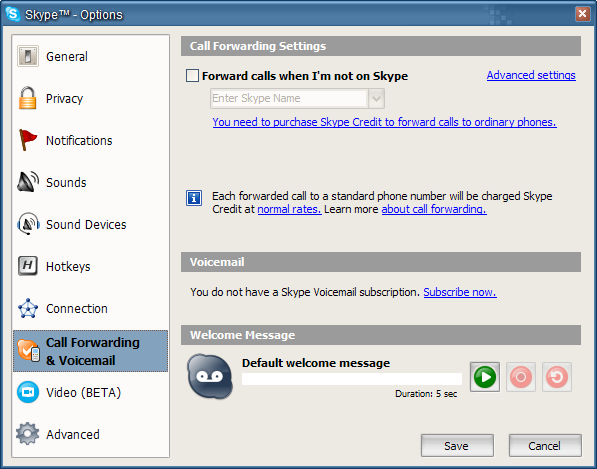This screenshot has height=469, width=597.
Task: Enable Forward calls when I'm not on Skype
Action: (x=192, y=75)
